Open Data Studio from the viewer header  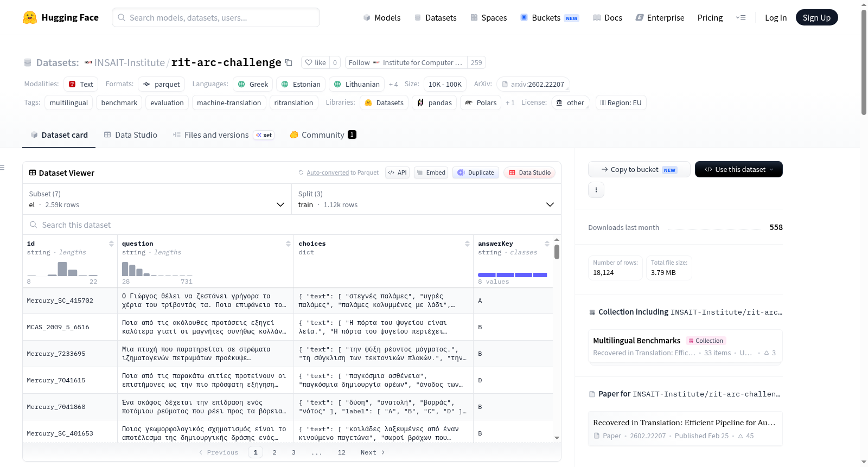[x=529, y=172]
